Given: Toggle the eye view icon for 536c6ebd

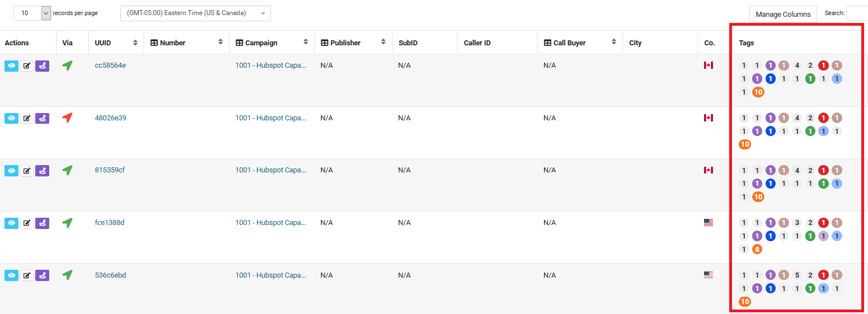Looking at the screenshot, I should (x=11, y=275).
